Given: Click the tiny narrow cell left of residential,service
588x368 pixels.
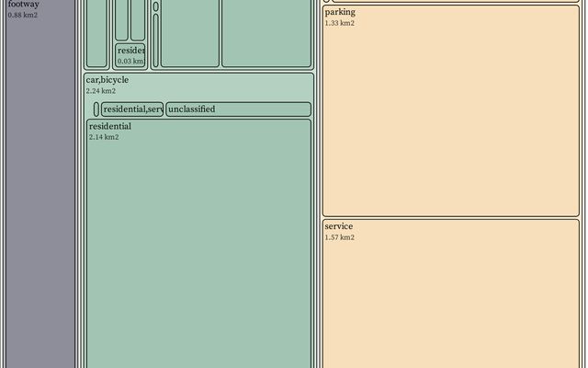Looking at the screenshot, I should click(x=96, y=109).
